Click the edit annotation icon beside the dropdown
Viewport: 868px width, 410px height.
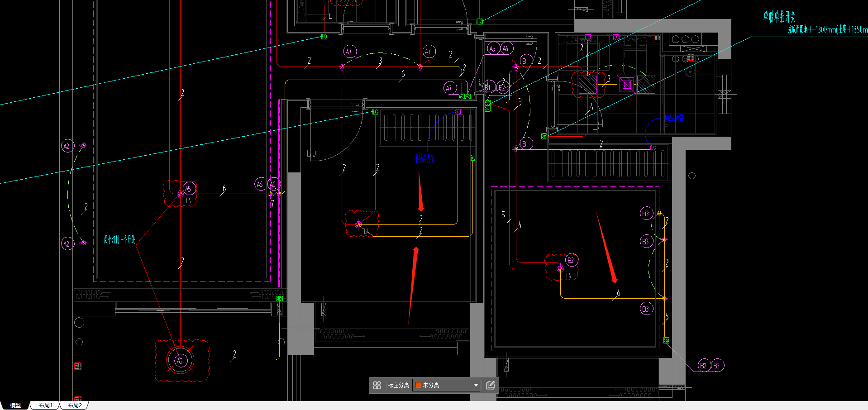click(x=490, y=385)
